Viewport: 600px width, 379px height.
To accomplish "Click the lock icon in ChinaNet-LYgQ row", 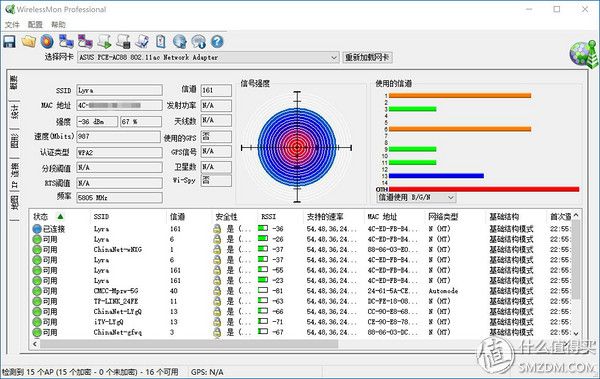I will [x=217, y=312].
